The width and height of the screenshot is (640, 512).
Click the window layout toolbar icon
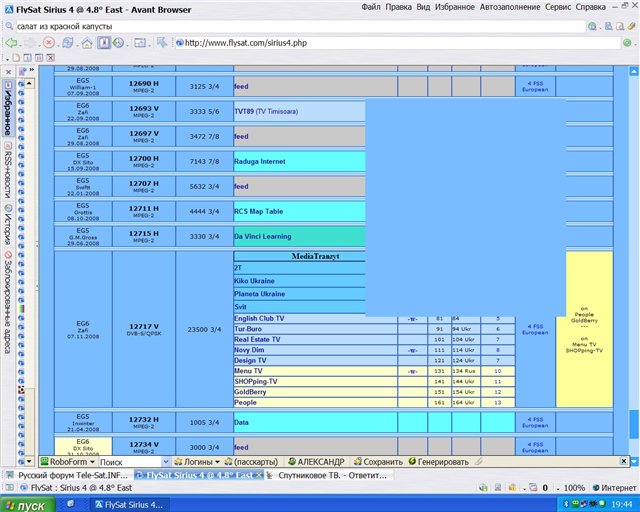point(140,42)
